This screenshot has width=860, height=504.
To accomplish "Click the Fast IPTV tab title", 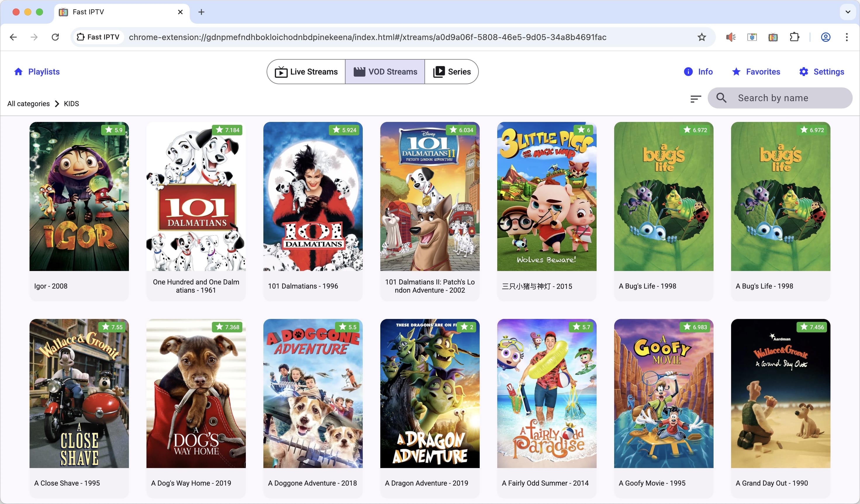I will click(88, 12).
